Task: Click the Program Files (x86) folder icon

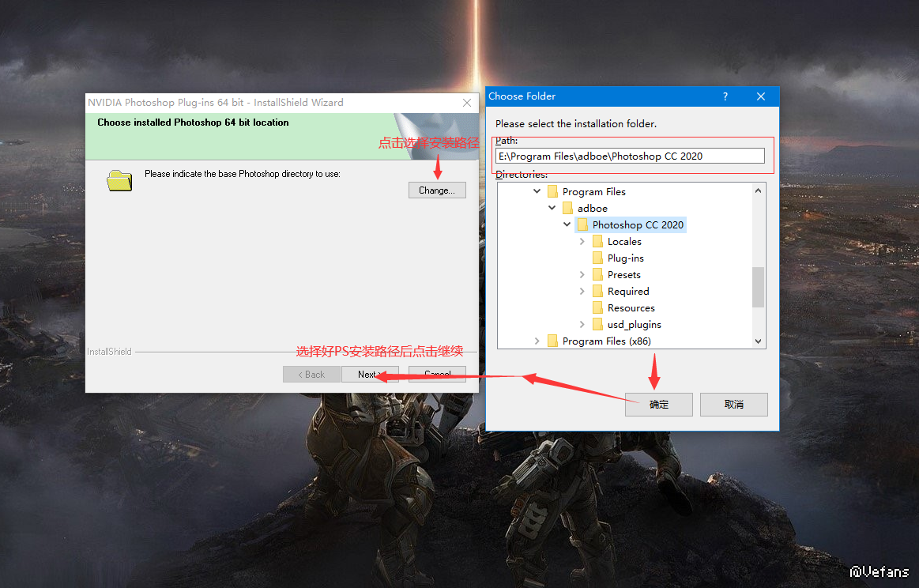Action: tap(552, 341)
